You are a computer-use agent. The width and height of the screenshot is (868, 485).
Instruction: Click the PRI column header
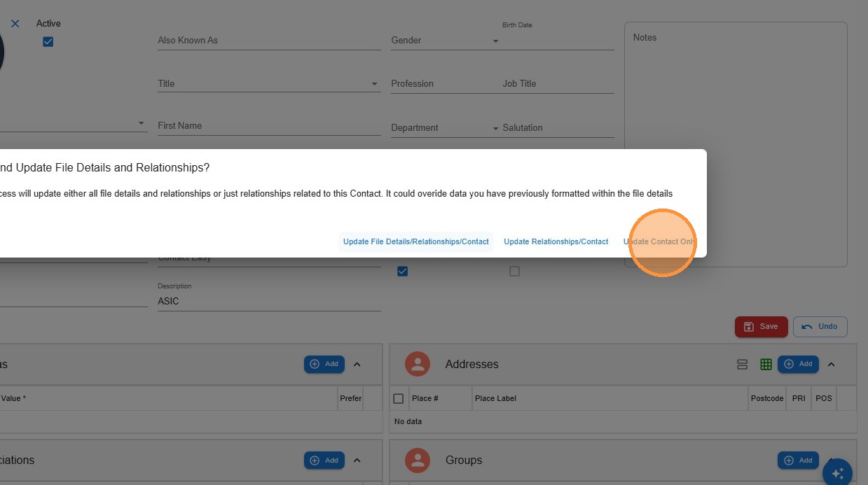pyautogui.click(x=799, y=399)
